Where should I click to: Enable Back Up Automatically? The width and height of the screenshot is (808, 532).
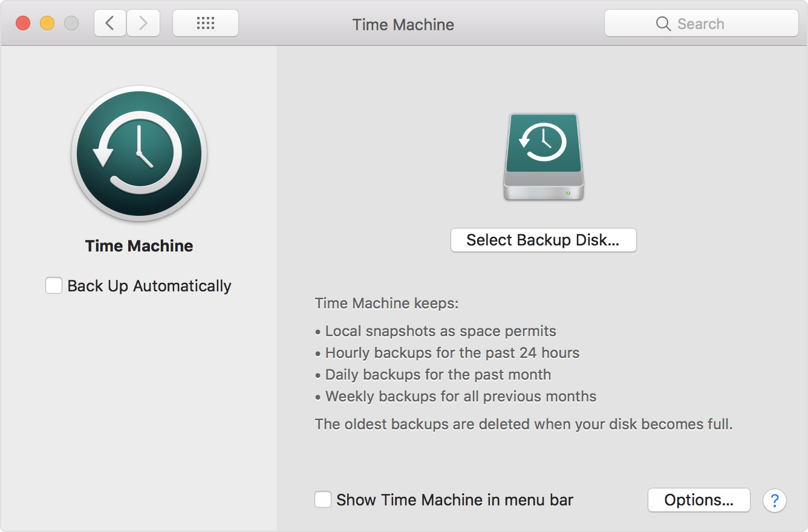tap(54, 285)
